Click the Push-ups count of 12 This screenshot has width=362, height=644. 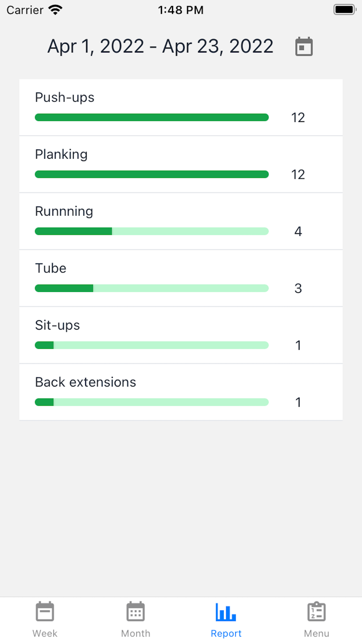click(298, 117)
